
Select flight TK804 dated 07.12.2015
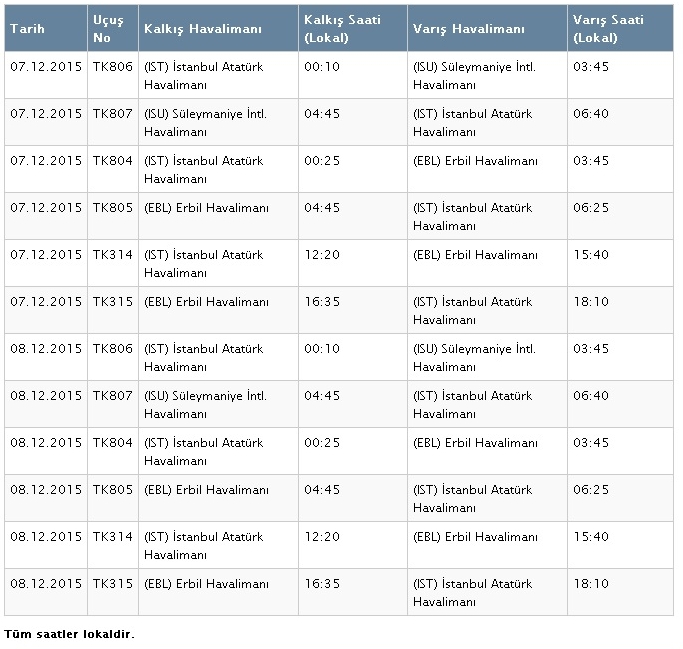click(x=113, y=161)
